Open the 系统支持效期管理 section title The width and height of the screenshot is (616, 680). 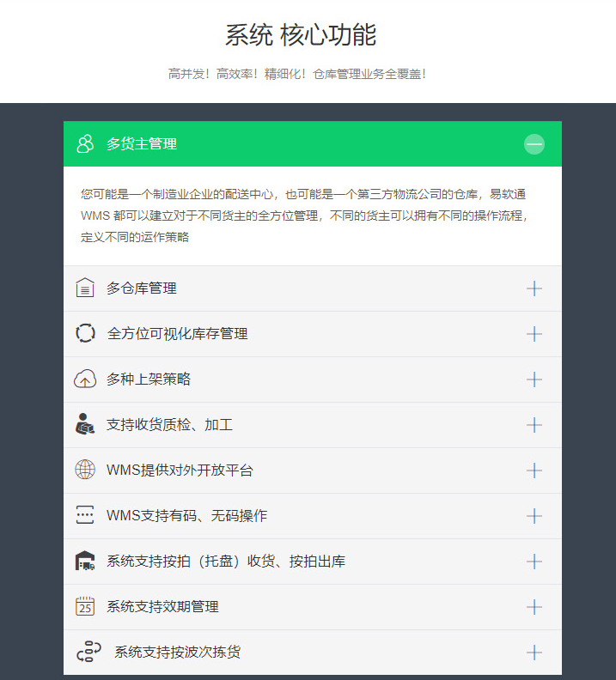pyautogui.click(x=162, y=607)
